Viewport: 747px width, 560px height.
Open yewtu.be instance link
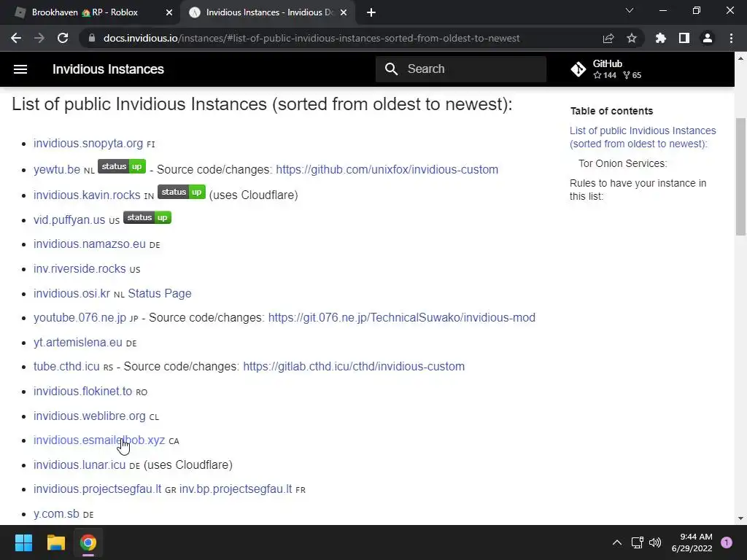[57, 169]
